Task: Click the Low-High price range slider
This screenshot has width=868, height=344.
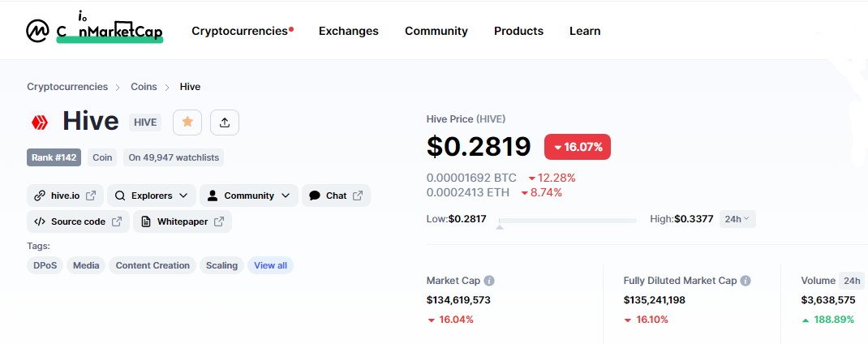Action: tap(567, 221)
